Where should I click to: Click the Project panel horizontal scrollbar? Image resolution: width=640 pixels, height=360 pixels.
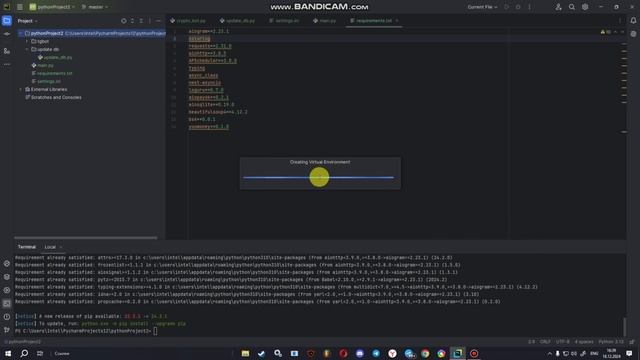pyautogui.click(x=85, y=238)
